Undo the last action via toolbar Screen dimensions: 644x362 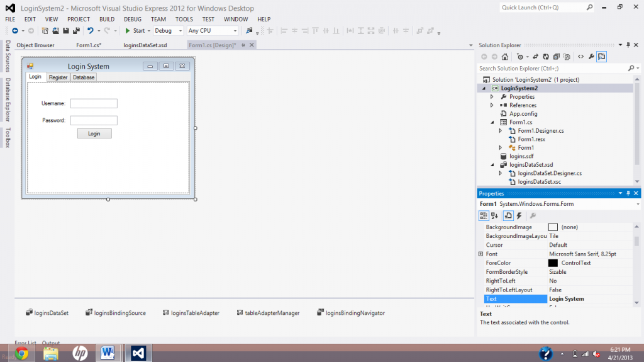click(x=91, y=31)
